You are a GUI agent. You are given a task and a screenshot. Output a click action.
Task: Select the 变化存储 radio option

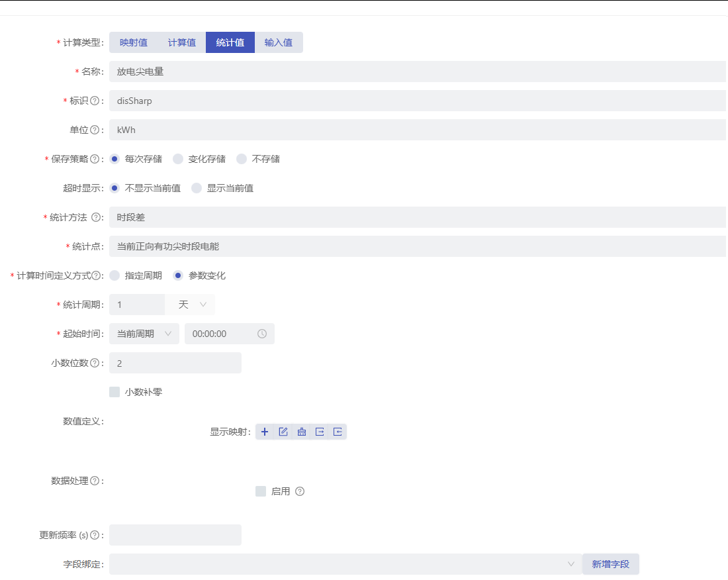coord(177,159)
